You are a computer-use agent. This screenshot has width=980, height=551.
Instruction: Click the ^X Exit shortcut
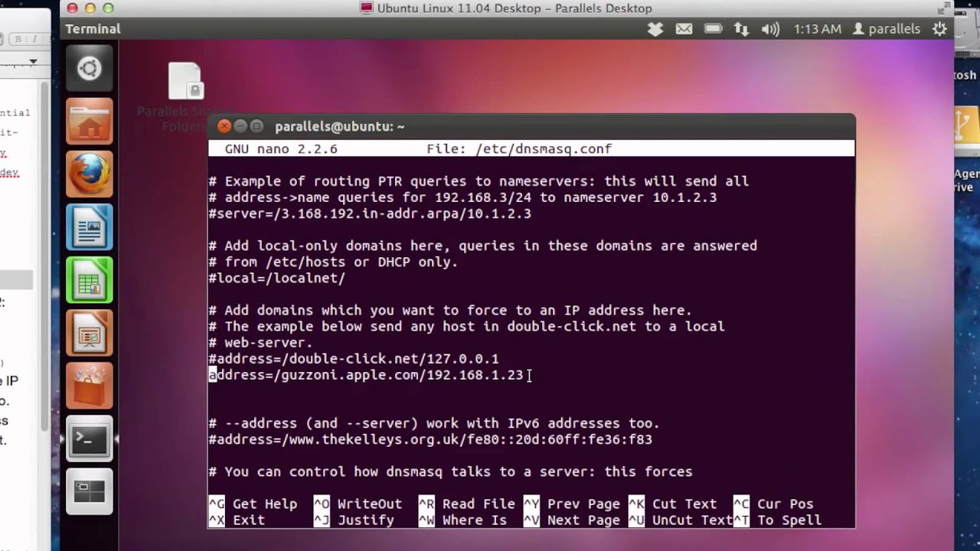237,520
